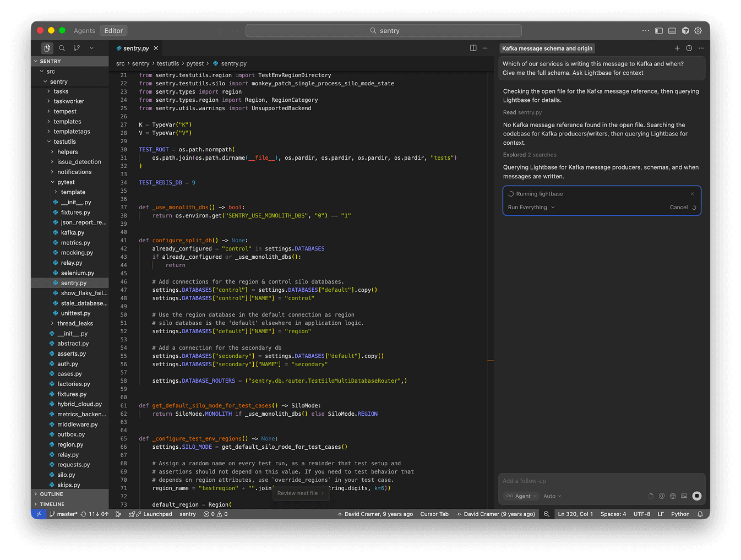Click the Add a follow-up input

pyautogui.click(x=601, y=481)
